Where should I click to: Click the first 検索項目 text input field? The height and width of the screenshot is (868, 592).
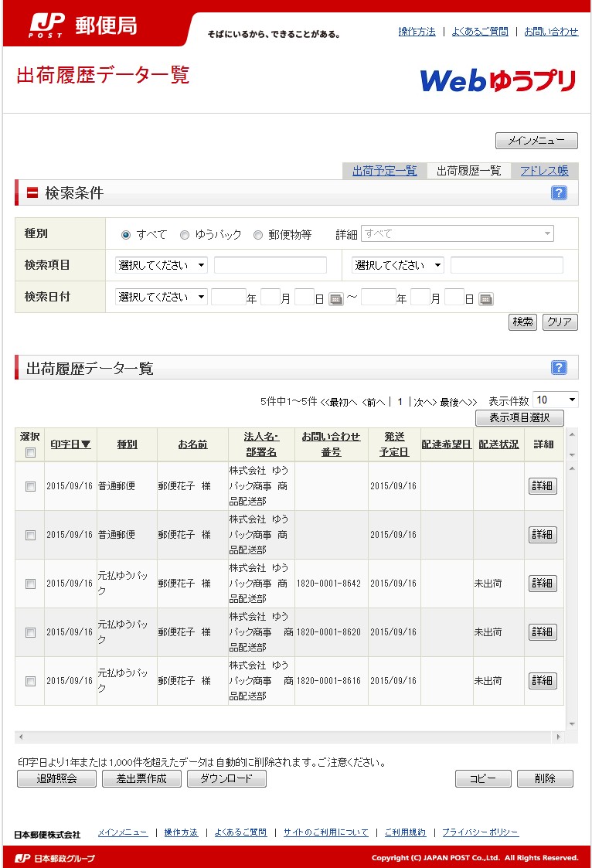coord(270,265)
